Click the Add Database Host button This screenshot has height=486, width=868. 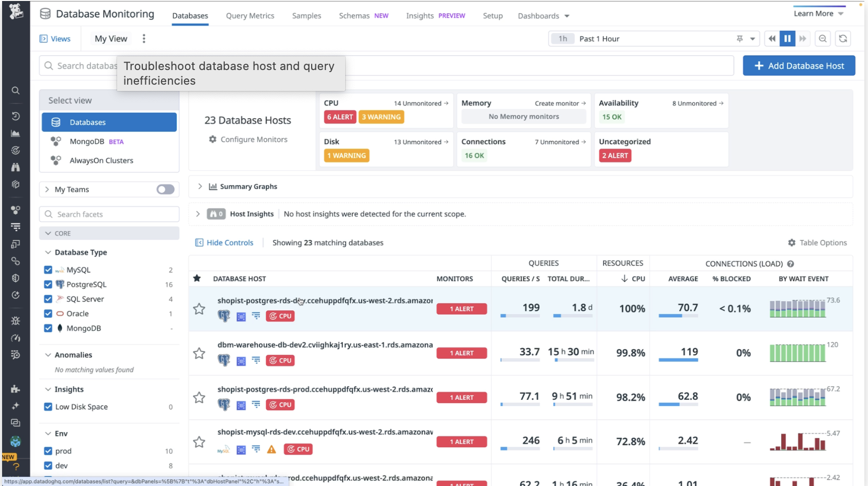click(x=799, y=65)
